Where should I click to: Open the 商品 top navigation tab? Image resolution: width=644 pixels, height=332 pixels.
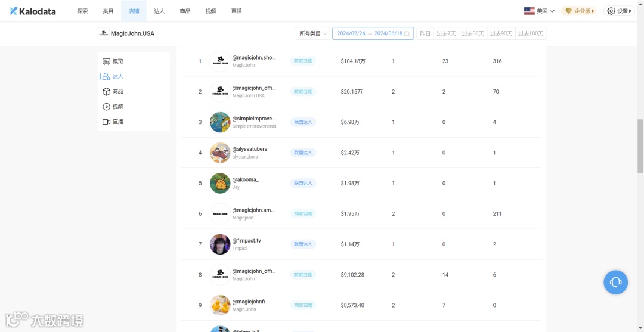[185, 11]
